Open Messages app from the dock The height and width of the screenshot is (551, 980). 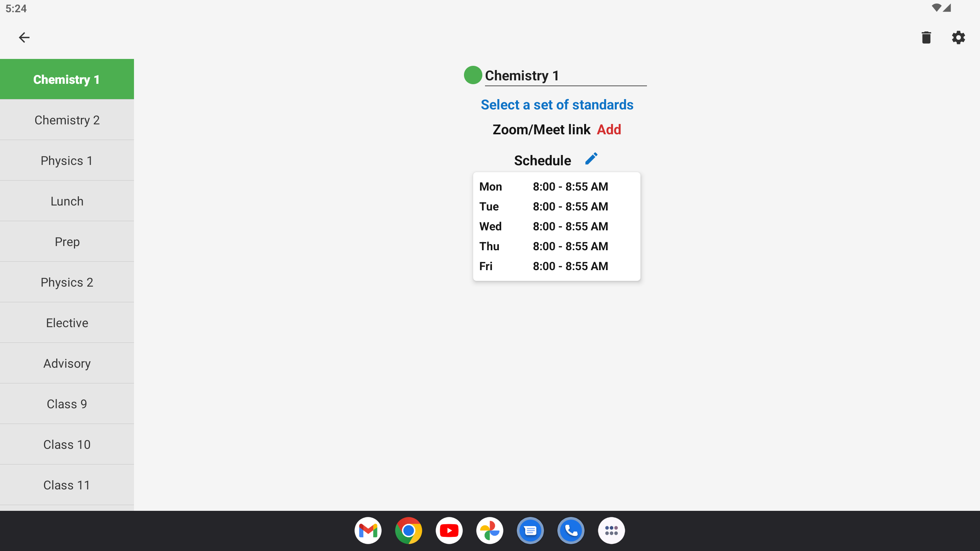(530, 531)
